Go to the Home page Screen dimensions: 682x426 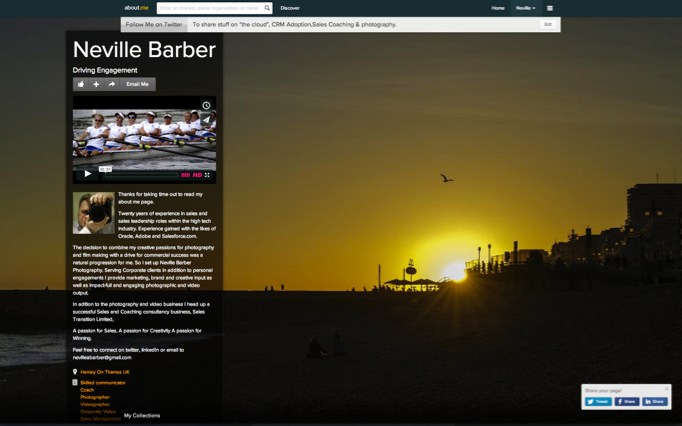(x=497, y=8)
